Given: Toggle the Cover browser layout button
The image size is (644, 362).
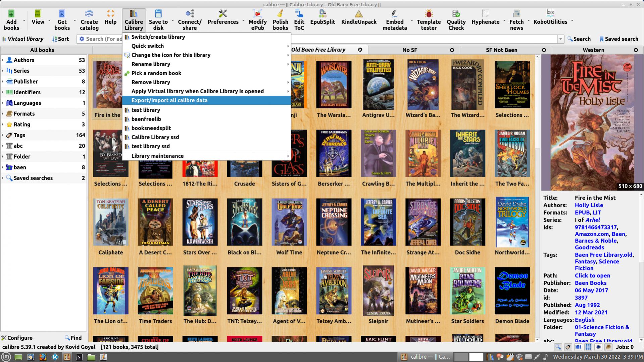Looking at the screenshot, I should coord(578,347).
